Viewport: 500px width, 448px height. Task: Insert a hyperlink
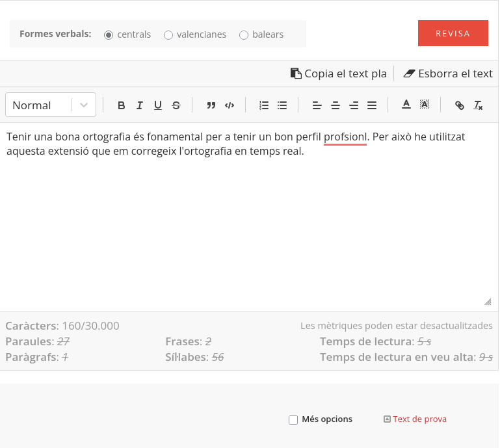pyautogui.click(x=460, y=105)
